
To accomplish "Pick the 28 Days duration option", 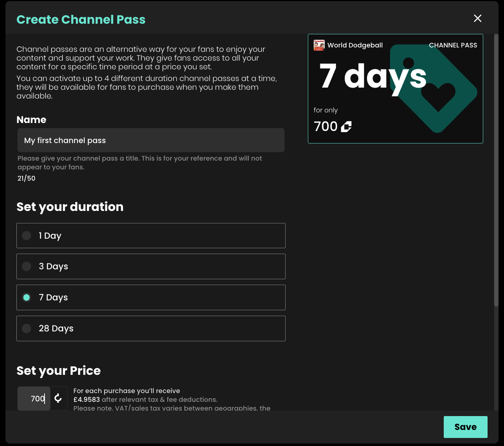I will 151,328.
